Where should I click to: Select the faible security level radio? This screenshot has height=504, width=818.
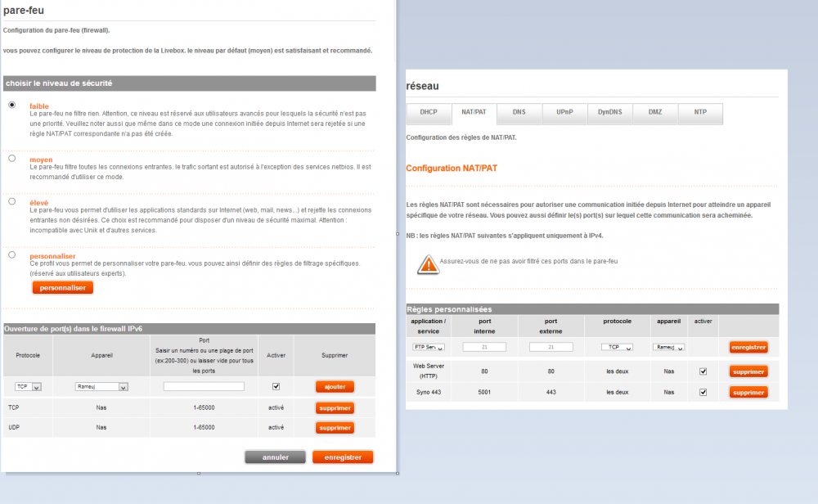point(12,105)
